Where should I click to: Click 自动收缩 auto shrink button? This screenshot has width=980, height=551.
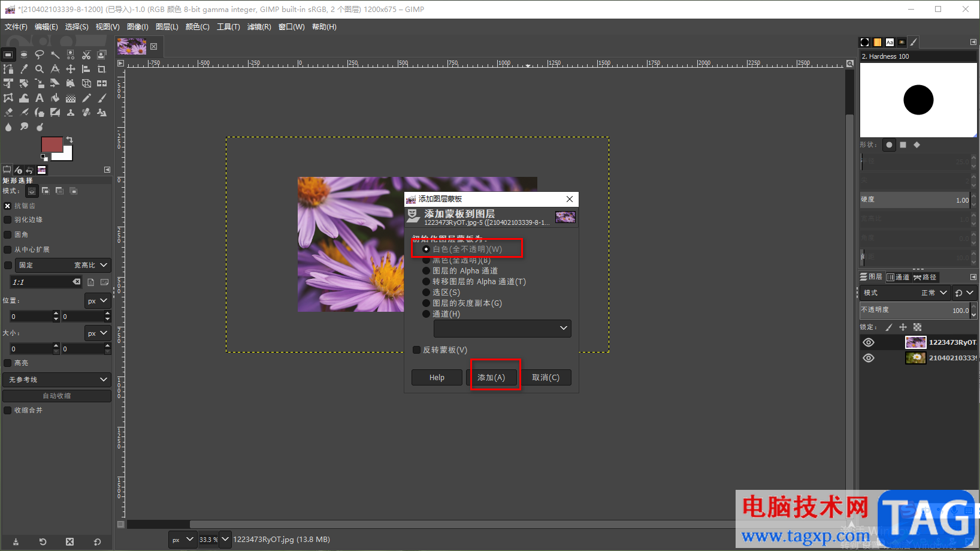point(57,396)
